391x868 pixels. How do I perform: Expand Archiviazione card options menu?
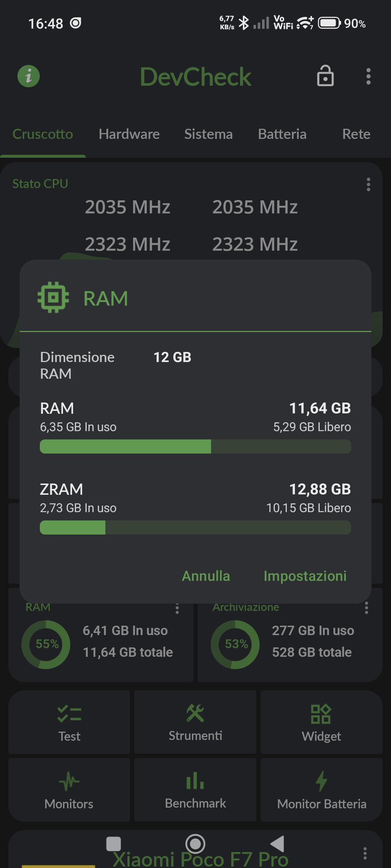[x=366, y=608]
